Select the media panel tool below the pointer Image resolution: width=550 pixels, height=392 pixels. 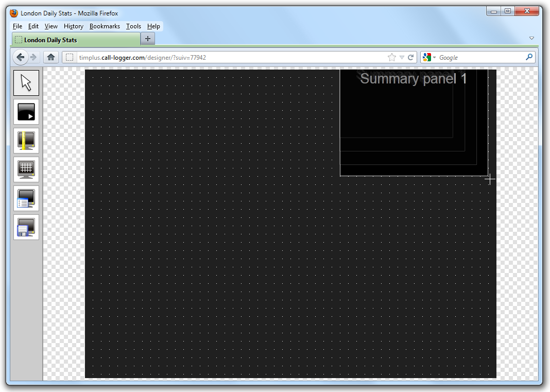(x=26, y=112)
